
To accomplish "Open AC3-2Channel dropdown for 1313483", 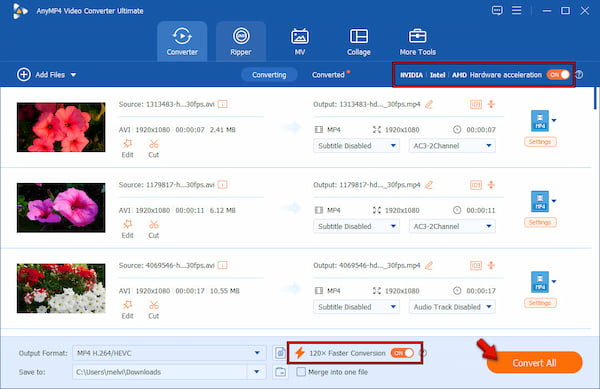I will click(x=452, y=146).
